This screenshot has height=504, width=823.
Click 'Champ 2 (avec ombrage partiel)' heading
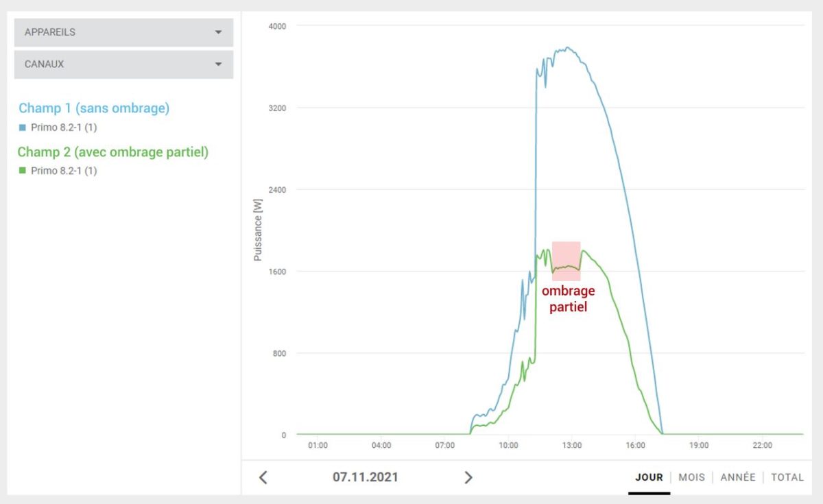(113, 152)
